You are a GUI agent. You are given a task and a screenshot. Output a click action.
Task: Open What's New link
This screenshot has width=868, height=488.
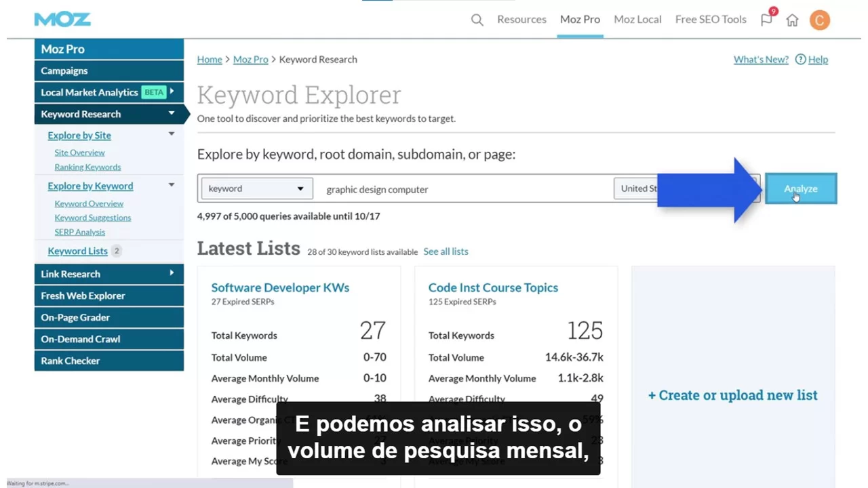pos(761,60)
